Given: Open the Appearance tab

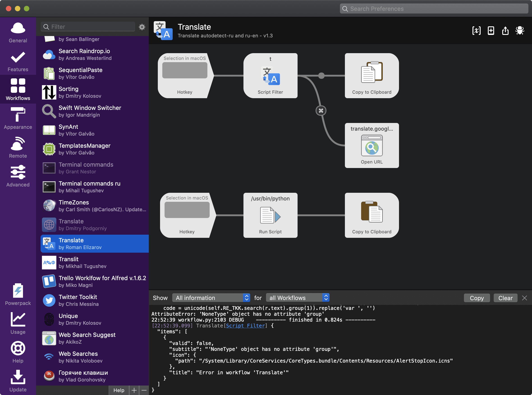Looking at the screenshot, I should pos(18,118).
